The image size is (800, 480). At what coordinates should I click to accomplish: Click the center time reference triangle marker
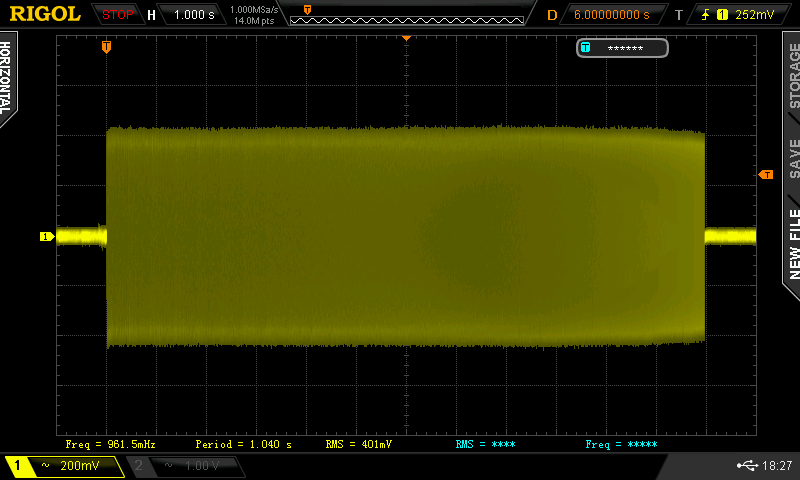(406, 38)
